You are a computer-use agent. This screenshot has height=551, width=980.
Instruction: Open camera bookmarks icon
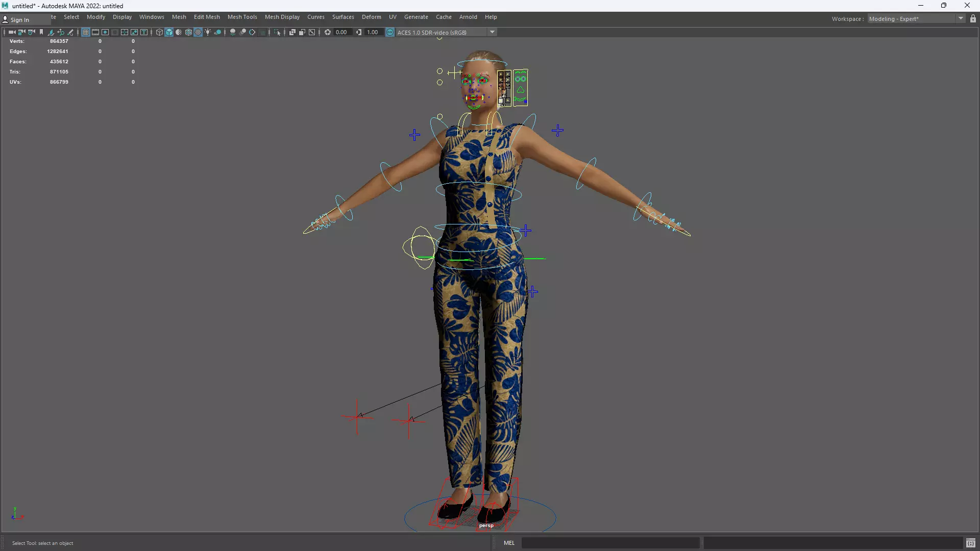[x=41, y=32]
